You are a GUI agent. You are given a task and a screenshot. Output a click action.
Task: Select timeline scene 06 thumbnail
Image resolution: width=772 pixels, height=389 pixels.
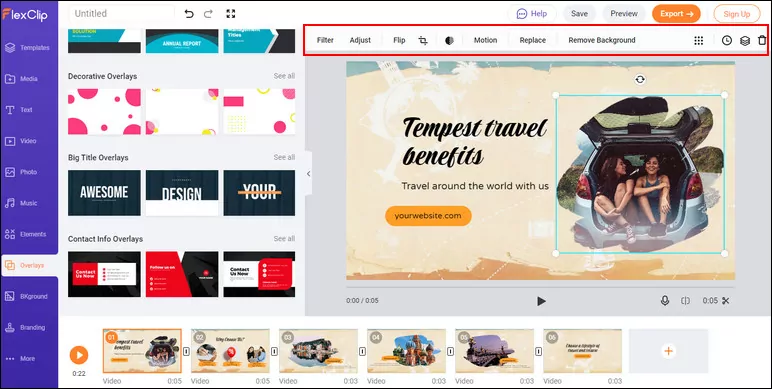pos(583,351)
